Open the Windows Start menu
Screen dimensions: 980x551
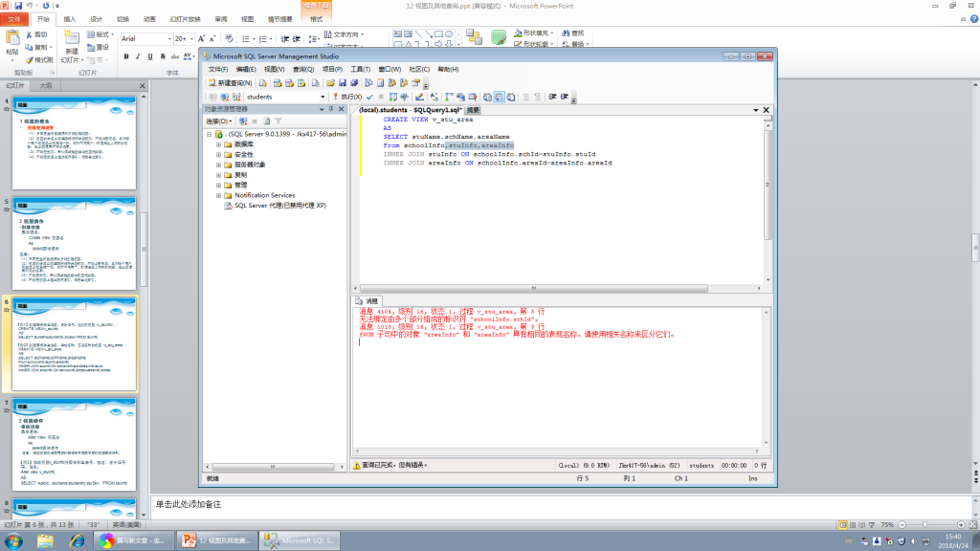(13, 540)
